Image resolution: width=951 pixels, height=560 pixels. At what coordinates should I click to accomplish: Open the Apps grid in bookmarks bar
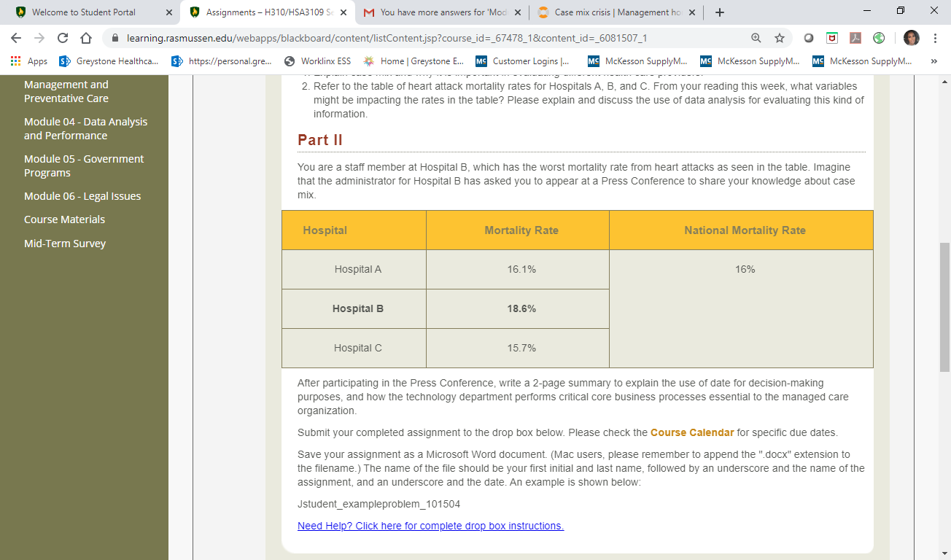tap(29, 61)
